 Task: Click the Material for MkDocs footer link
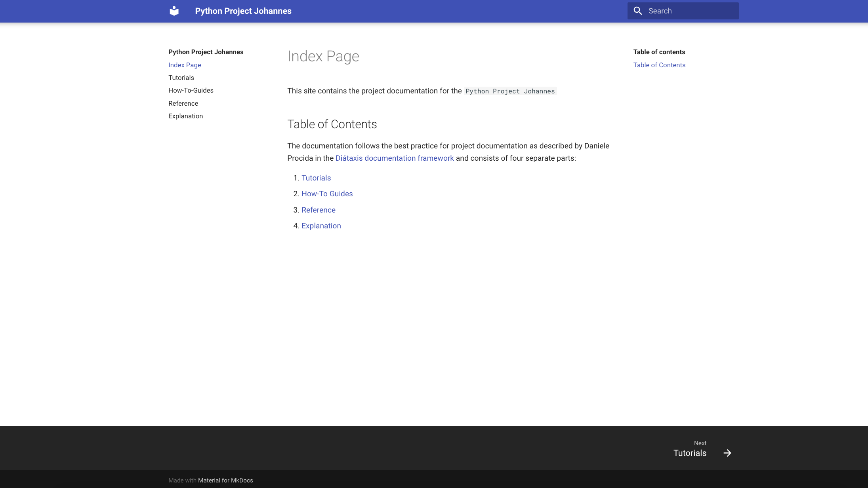click(x=225, y=480)
